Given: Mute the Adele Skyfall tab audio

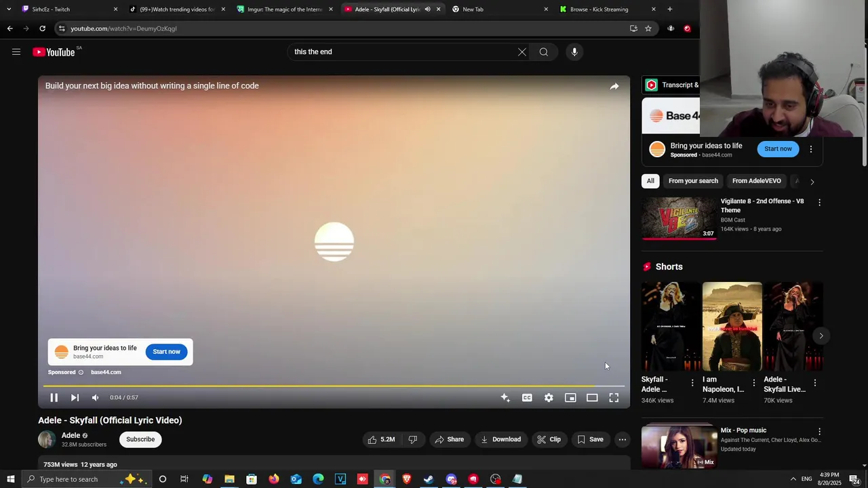Looking at the screenshot, I should pyautogui.click(x=427, y=9).
